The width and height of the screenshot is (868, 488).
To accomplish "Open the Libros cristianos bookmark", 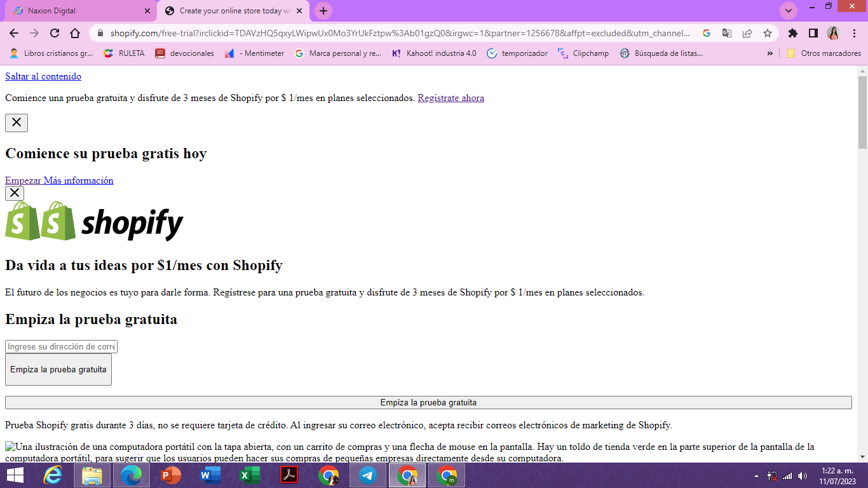I will coord(51,53).
